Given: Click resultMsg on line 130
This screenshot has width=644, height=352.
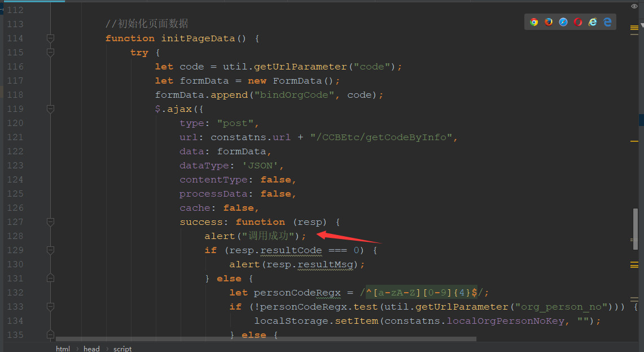Looking at the screenshot, I should [x=325, y=264].
